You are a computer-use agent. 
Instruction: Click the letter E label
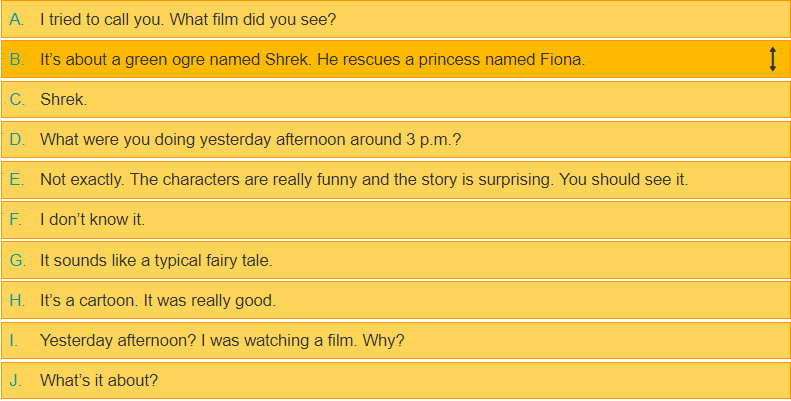[17, 180]
